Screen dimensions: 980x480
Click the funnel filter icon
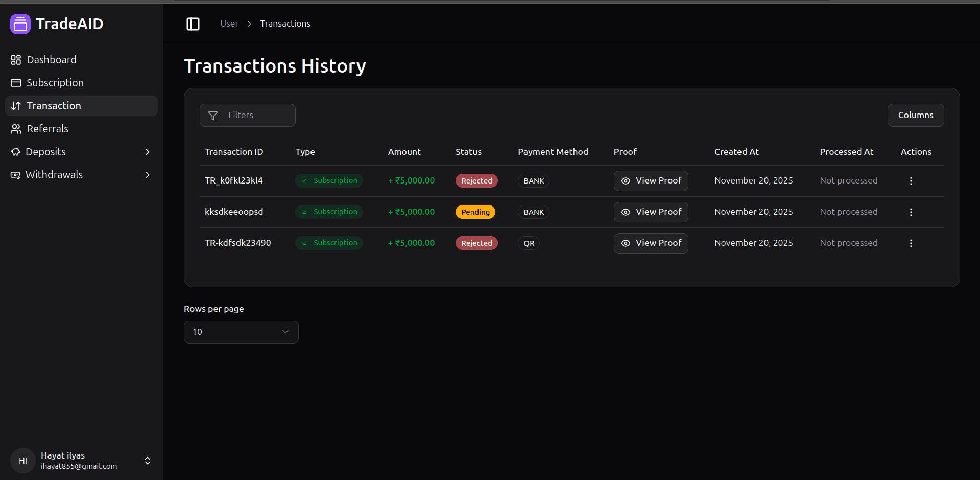coord(213,116)
